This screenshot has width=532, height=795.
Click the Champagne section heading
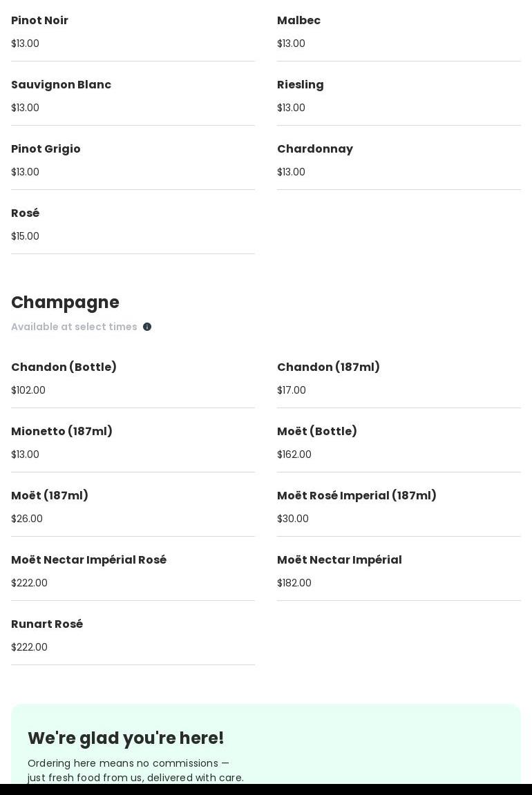coord(65,303)
